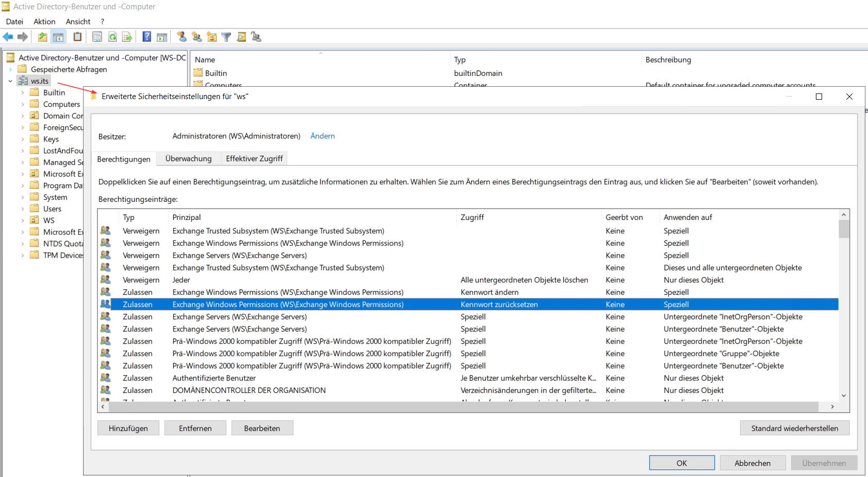Viewport: 868px width, 477px height.
Task: Click the permission list scroll-down arrow
Action: (x=844, y=396)
